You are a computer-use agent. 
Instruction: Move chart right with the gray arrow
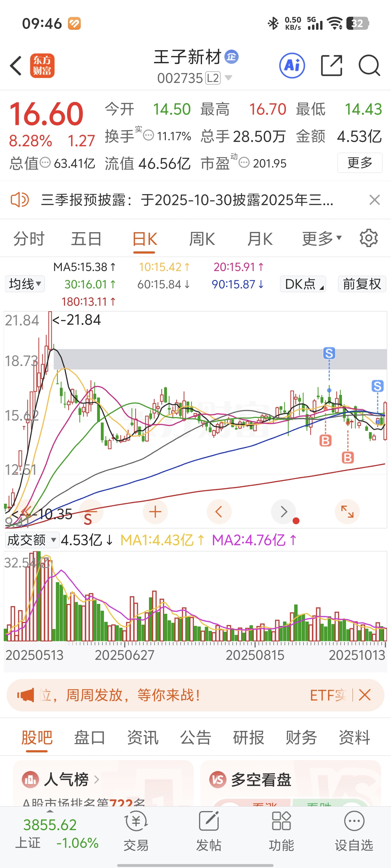(x=283, y=512)
